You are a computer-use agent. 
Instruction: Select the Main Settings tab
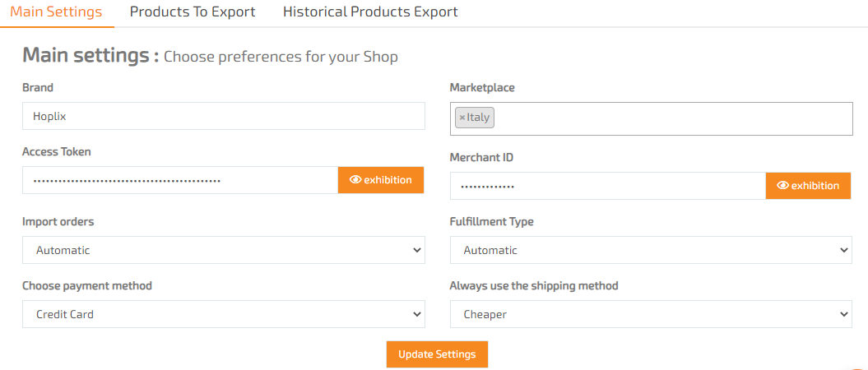pyautogui.click(x=57, y=12)
